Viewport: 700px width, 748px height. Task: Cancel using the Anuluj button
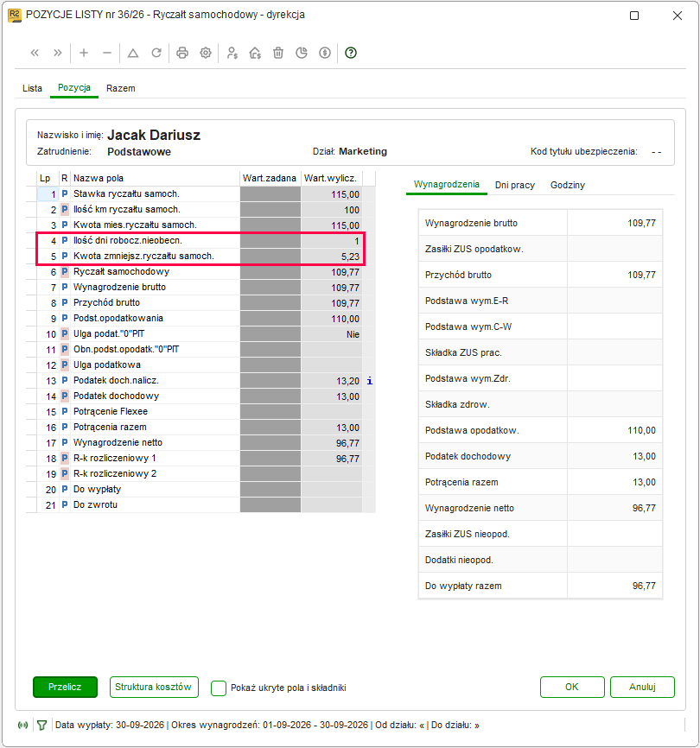point(642,687)
